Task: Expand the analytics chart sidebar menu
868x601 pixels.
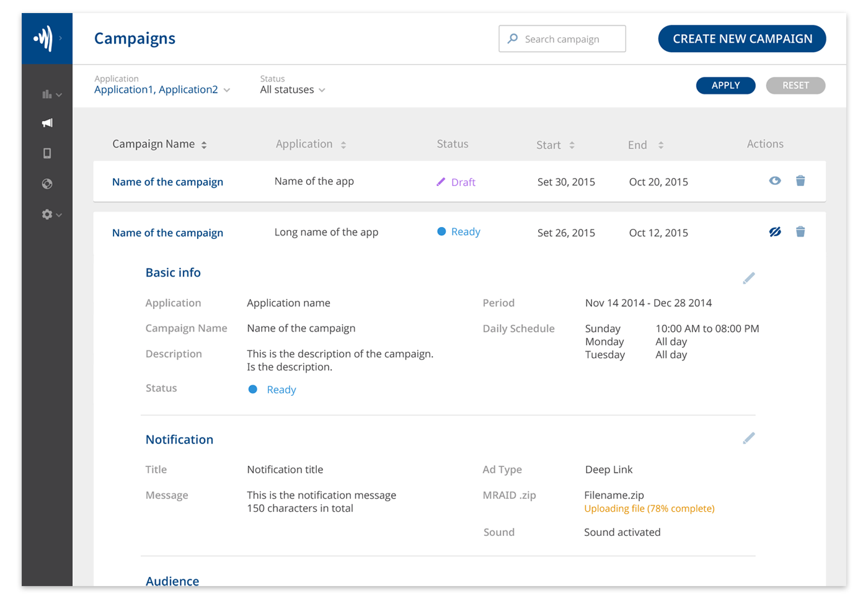Action: [51, 95]
